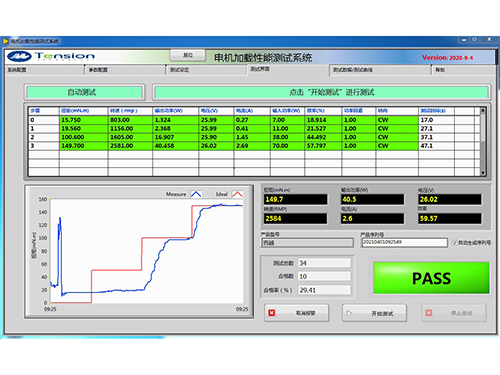Click the voltage readout 26.02 display
500x375 pixels.
[449, 199]
